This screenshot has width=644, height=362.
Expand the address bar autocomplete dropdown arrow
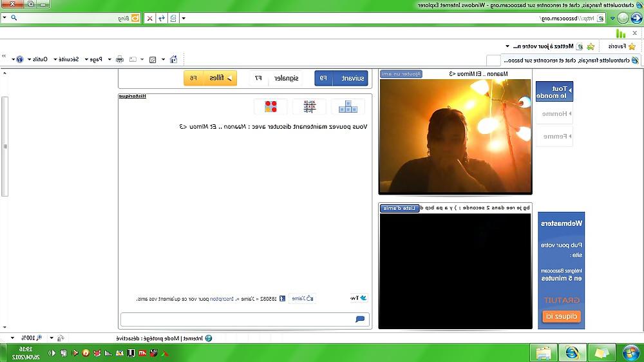point(184,18)
